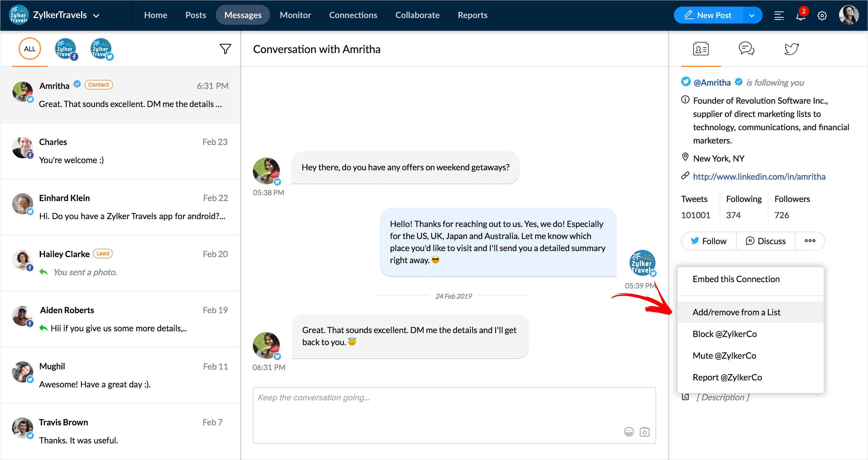
Task: Expand the New Post dropdown arrow
Action: [751, 15]
